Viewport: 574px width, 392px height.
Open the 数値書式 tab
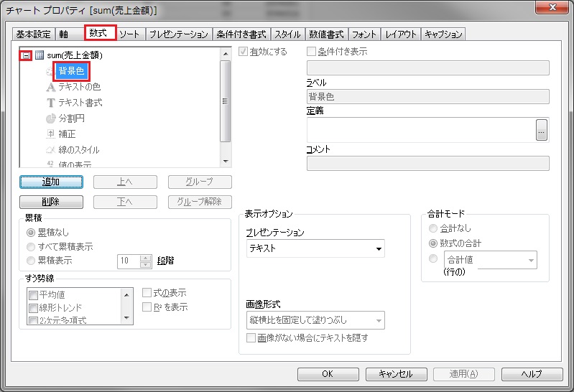click(326, 34)
